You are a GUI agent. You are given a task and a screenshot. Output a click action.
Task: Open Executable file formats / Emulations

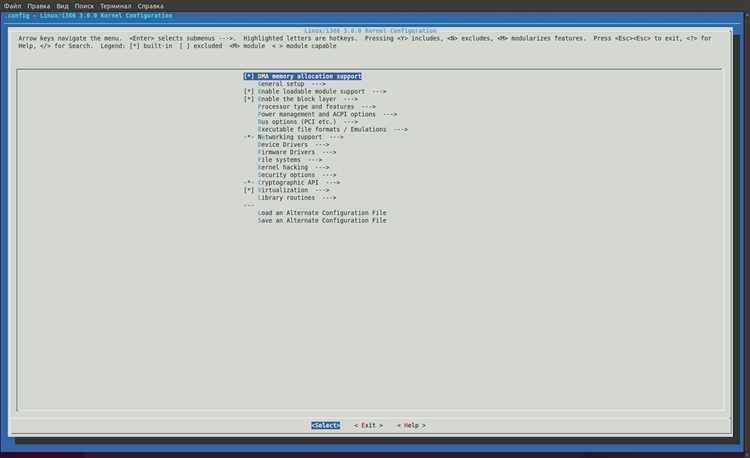[x=332, y=130]
